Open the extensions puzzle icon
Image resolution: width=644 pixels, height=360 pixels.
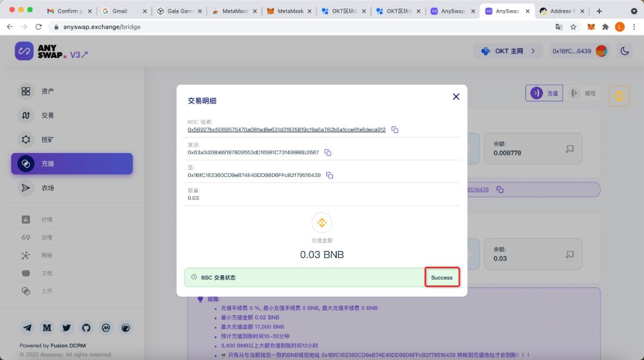[x=605, y=27]
